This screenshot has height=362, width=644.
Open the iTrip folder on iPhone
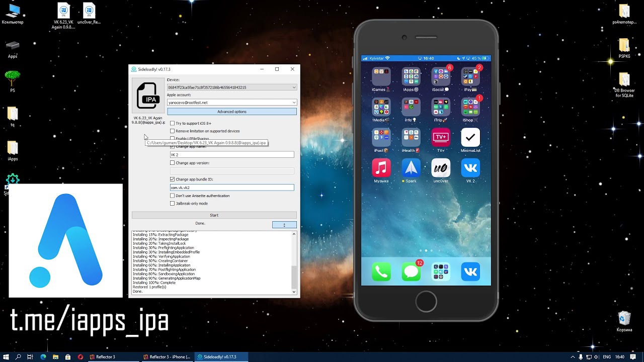(441, 107)
